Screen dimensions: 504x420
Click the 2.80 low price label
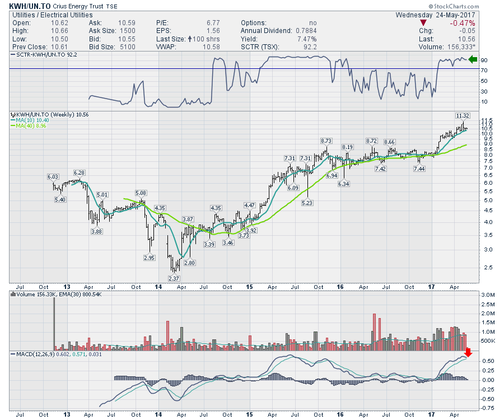(190, 263)
